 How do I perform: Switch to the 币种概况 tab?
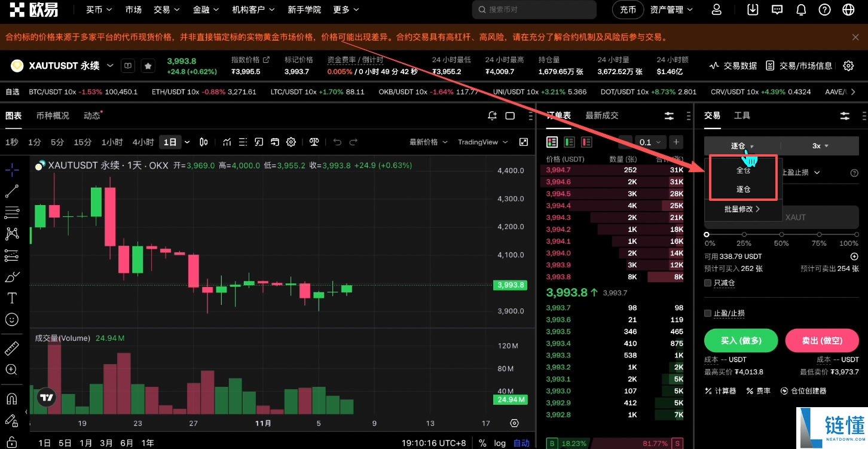(x=53, y=115)
